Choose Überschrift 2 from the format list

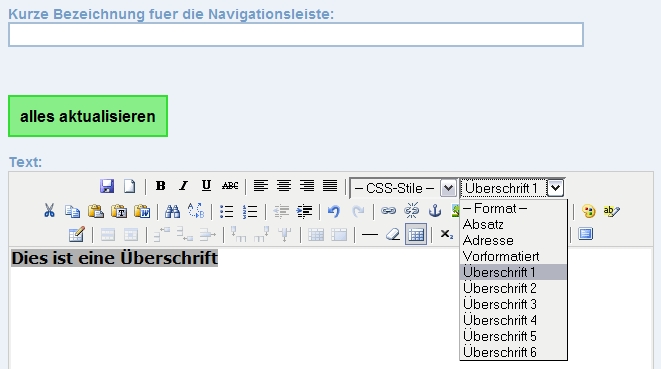pyautogui.click(x=513, y=288)
